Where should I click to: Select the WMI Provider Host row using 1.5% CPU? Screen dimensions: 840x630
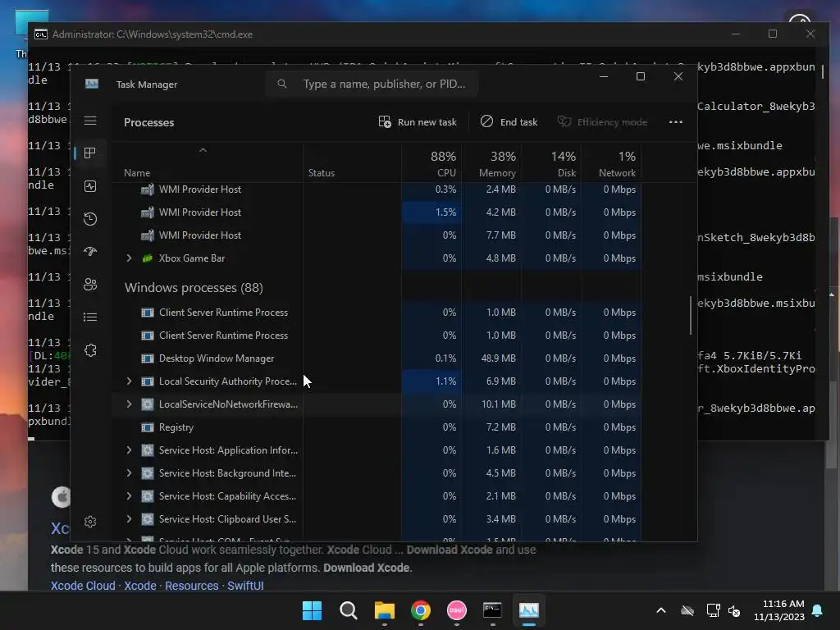[x=377, y=212]
